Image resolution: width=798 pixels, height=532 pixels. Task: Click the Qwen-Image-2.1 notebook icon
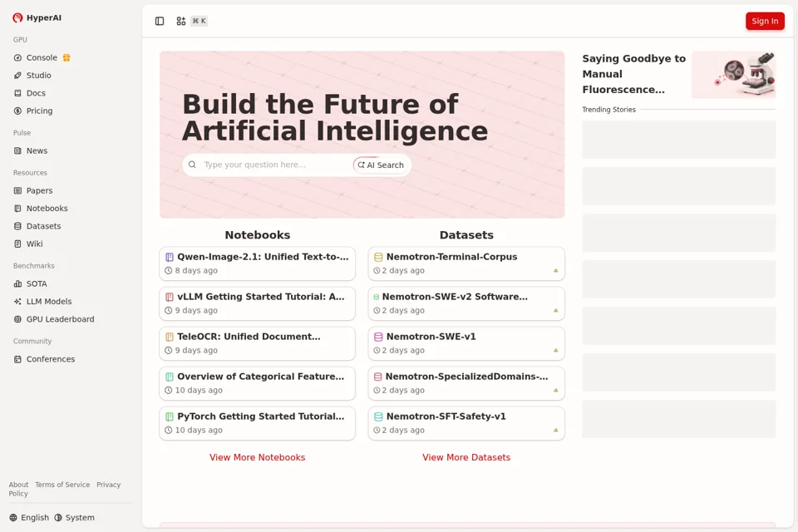click(x=170, y=257)
